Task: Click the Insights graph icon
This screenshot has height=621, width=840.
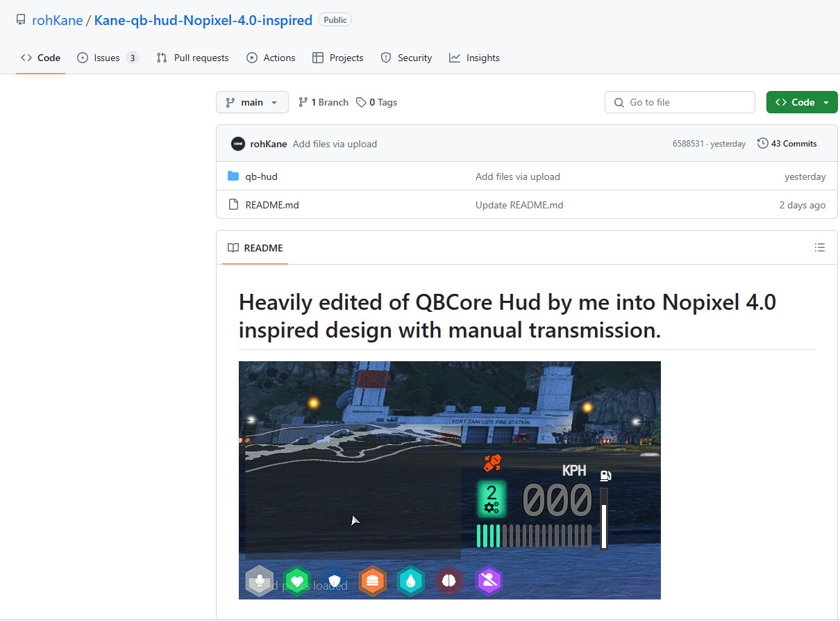Action: coord(455,58)
